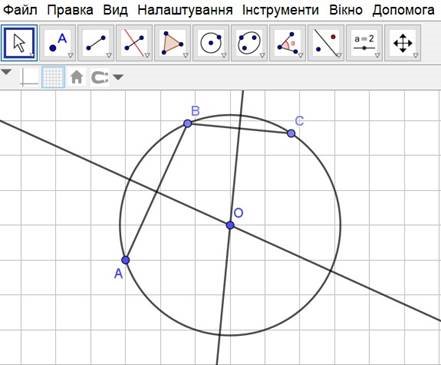Open Move Graphics View dropdown arrow

click(415, 55)
